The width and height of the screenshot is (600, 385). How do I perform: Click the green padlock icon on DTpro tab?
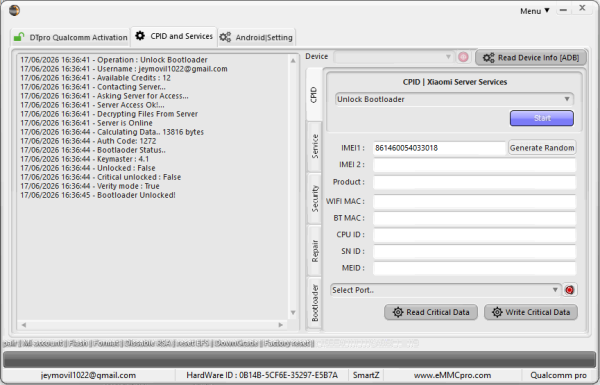coord(19,37)
